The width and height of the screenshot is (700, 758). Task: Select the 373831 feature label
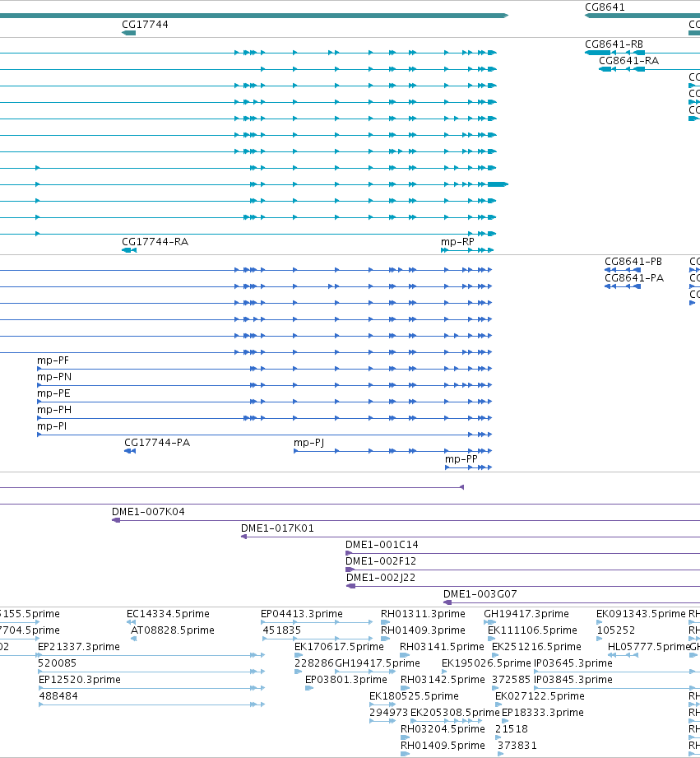(517, 745)
